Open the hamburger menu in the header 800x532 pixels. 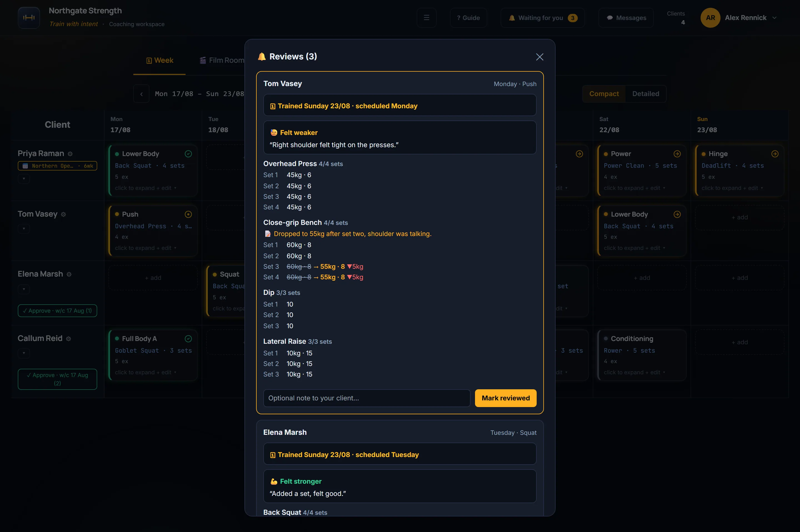coord(426,18)
